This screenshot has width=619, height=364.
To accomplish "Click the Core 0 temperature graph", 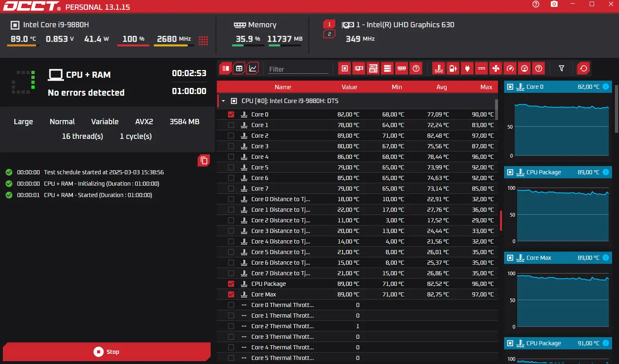I will point(562,130).
